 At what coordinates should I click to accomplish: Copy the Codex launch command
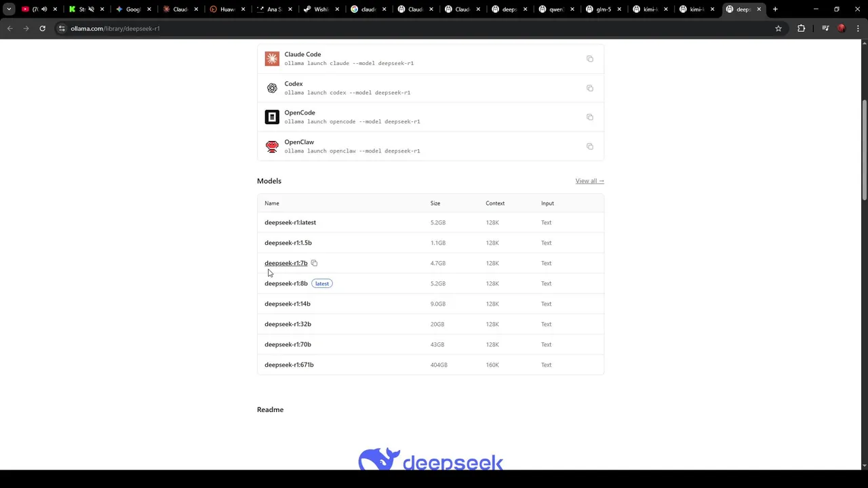590,88
